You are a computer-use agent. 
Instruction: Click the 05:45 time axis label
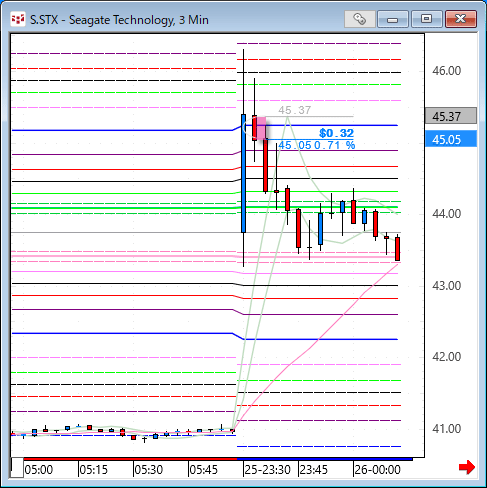(x=204, y=470)
